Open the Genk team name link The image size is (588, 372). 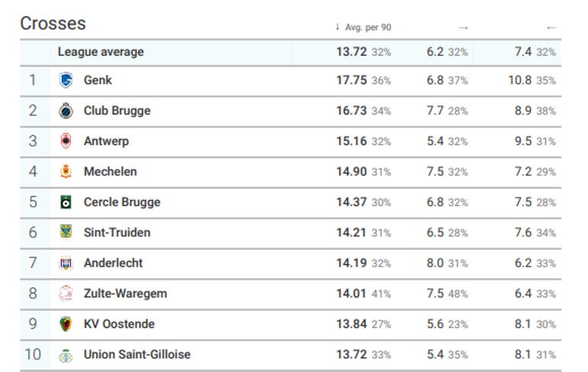pyautogui.click(x=98, y=80)
